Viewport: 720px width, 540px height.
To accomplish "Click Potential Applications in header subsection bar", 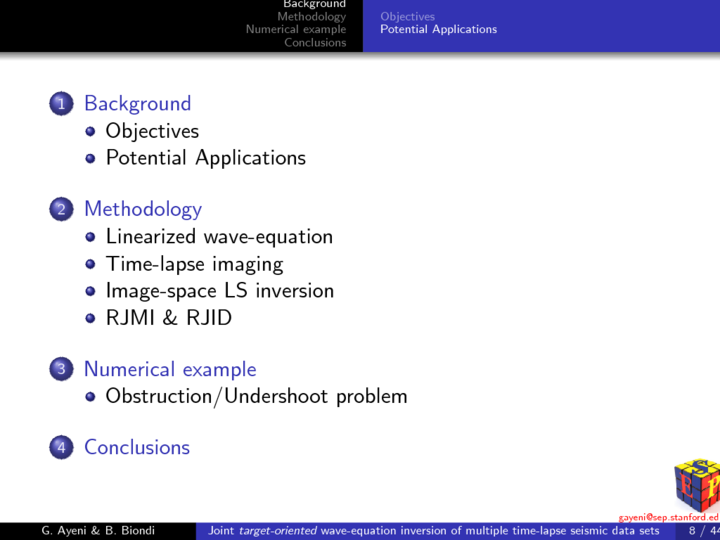I will (x=438, y=30).
